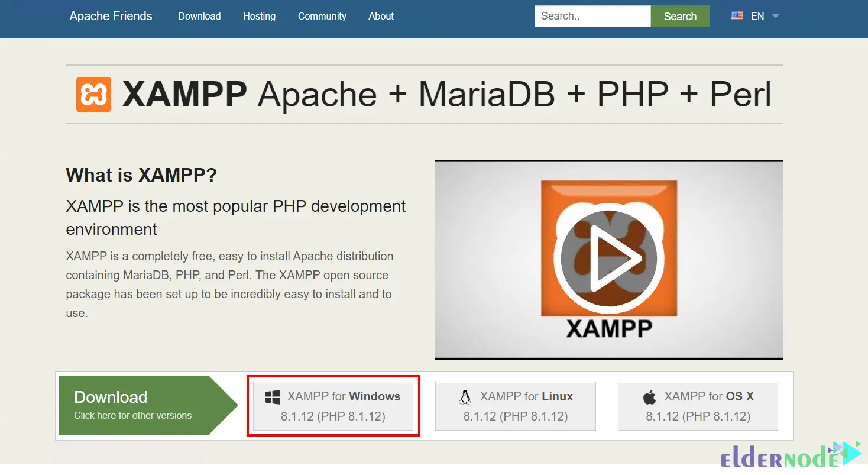868x475 pixels.
Task: Open the About page
Action: click(x=381, y=16)
